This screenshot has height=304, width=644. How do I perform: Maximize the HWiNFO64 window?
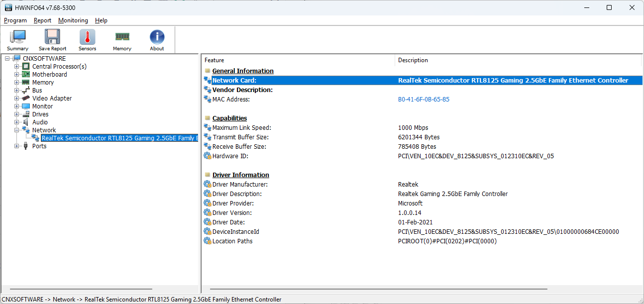tap(609, 7)
